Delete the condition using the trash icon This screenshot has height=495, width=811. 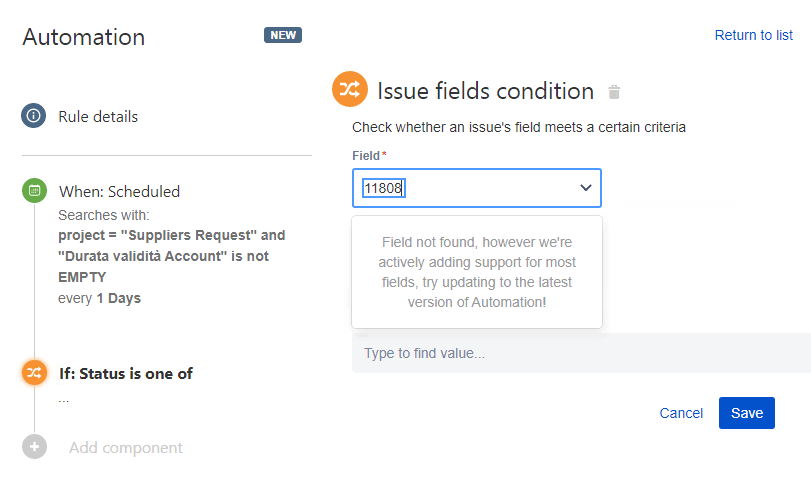(614, 93)
